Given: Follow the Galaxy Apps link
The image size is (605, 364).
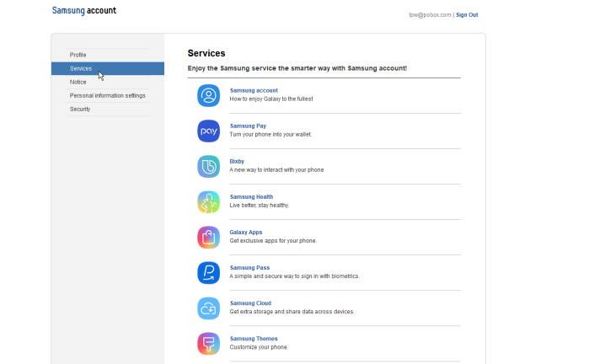Looking at the screenshot, I should [x=246, y=232].
